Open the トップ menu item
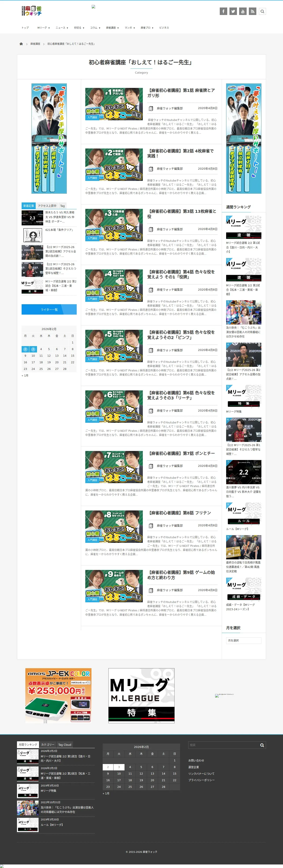This screenshot has width=283, height=868. coord(25,28)
